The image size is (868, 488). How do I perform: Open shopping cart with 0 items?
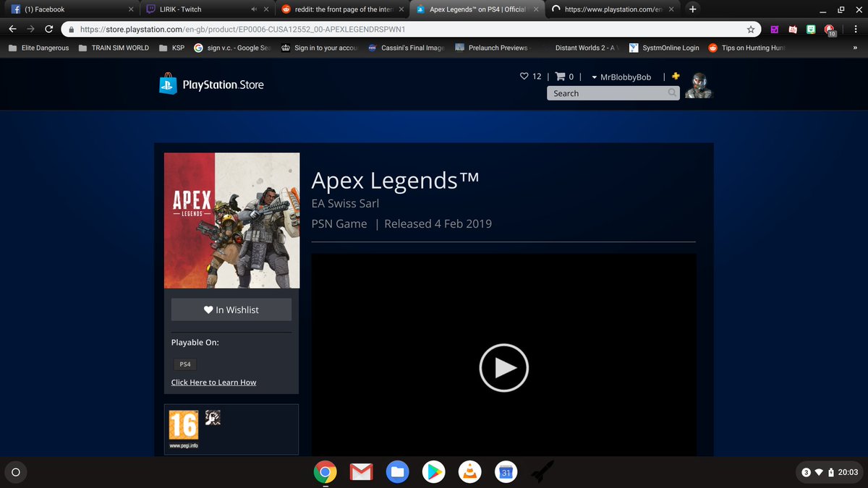pos(564,77)
